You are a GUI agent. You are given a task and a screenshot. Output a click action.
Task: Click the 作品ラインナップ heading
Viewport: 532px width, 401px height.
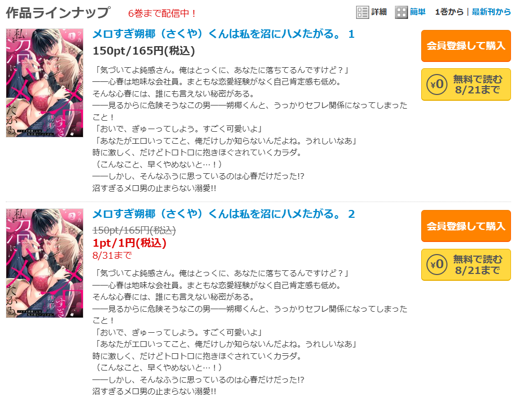[x=58, y=13]
